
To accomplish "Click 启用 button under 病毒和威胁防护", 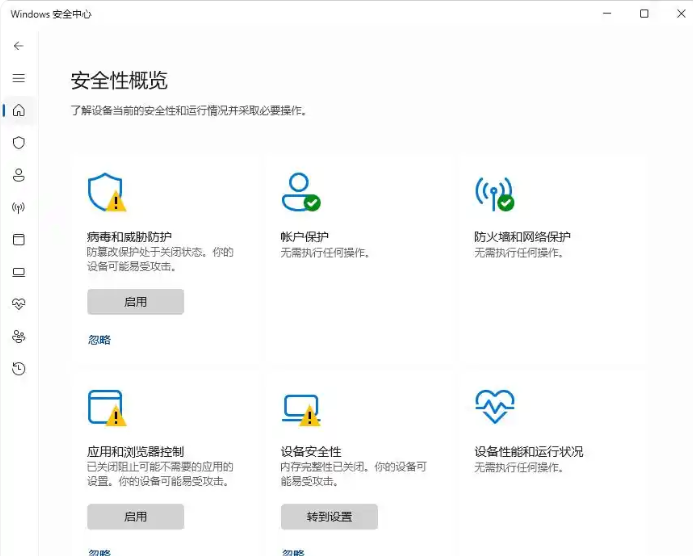I will tap(135, 302).
